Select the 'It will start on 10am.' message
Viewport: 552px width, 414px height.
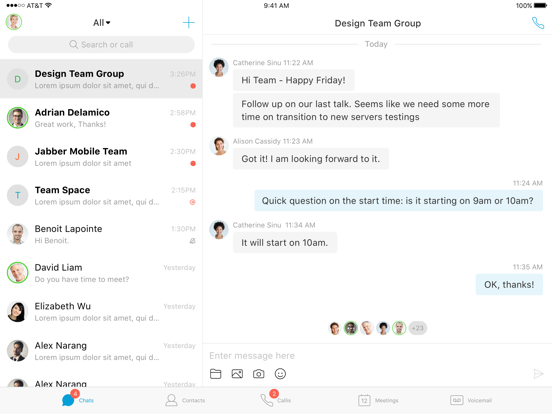(x=285, y=243)
